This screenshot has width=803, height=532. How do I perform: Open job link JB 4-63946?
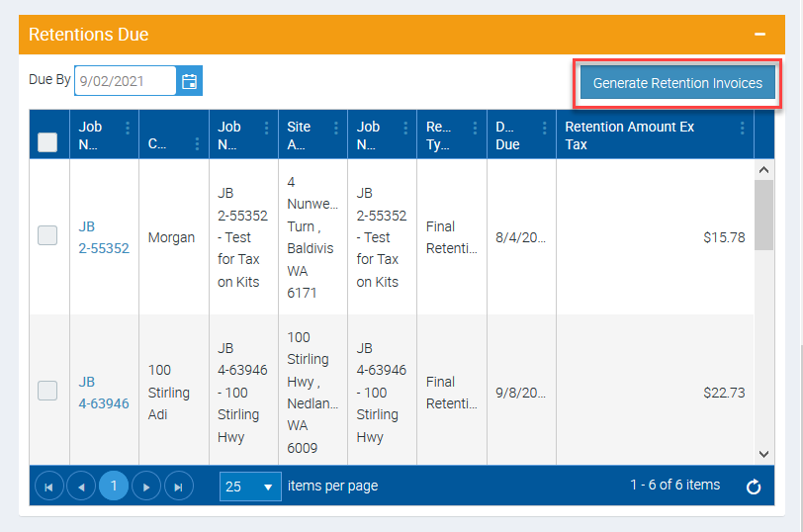click(x=103, y=393)
